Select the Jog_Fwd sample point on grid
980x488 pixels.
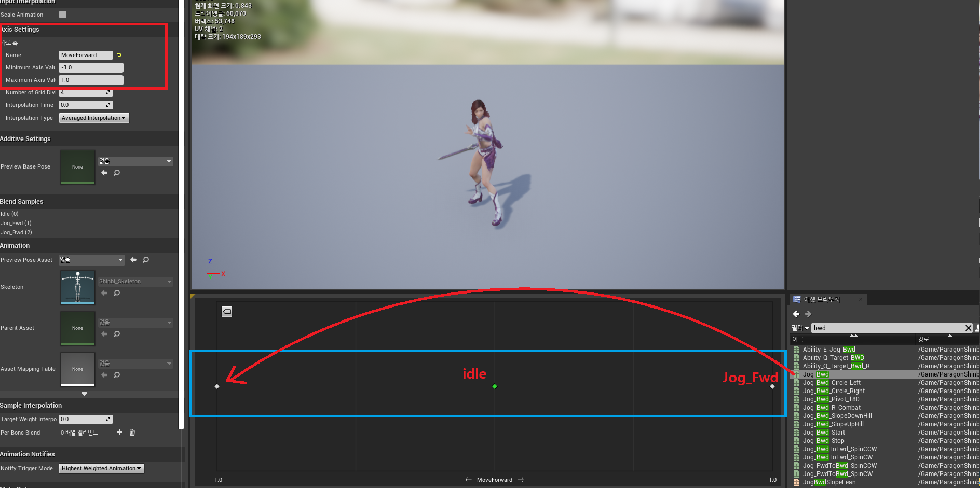click(x=772, y=386)
